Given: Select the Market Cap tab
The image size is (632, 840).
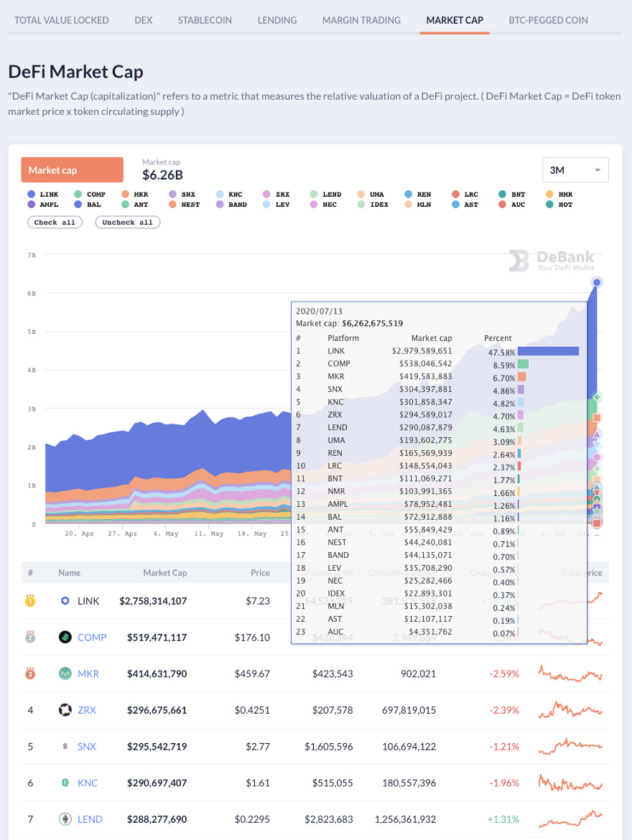Looking at the screenshot, I should (455, 20).
